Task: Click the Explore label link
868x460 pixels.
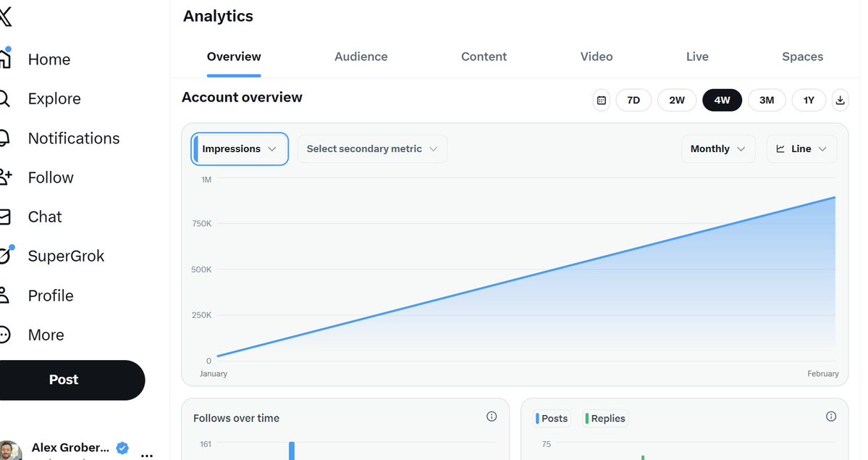Action: point(54,99)
